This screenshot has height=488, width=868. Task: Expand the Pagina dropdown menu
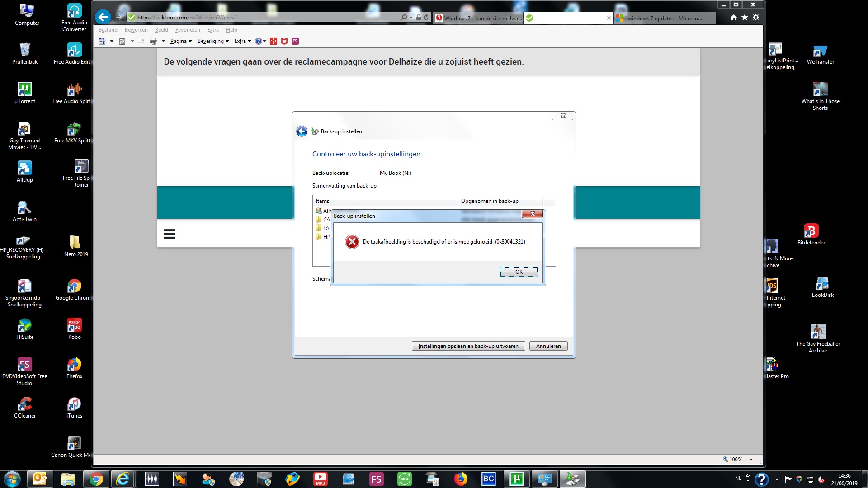(x=181, y=41)
